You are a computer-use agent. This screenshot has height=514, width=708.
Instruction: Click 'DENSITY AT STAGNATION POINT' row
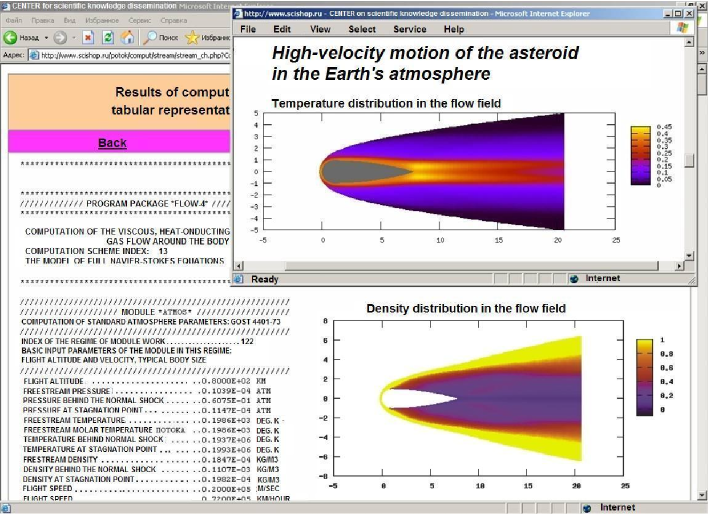point(151,479)
